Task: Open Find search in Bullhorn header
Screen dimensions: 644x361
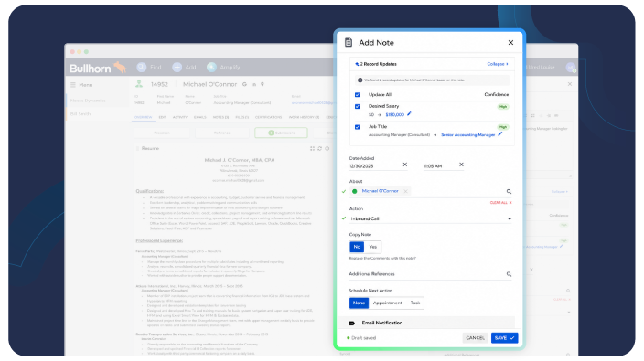Action: [x=149, y=68]
